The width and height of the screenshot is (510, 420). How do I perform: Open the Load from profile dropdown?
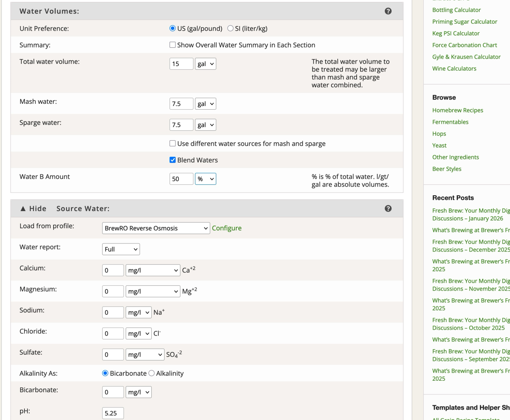(x=156, y=228)
